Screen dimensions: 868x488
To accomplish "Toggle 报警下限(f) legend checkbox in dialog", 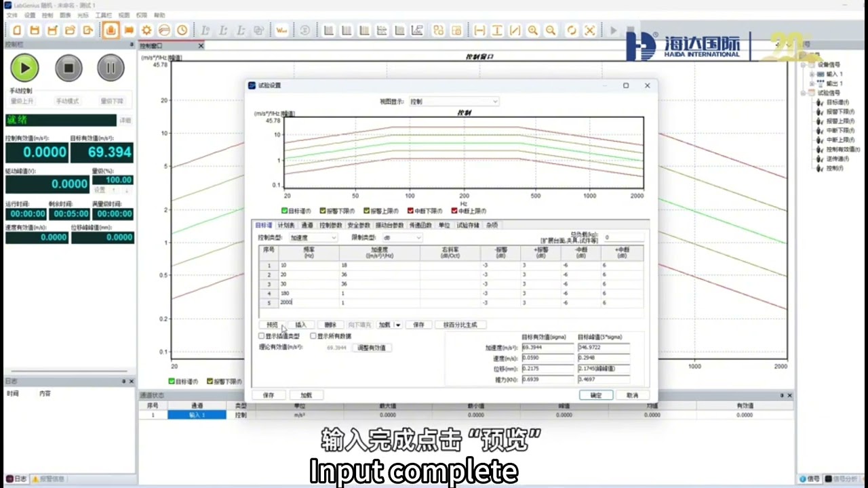I will point(323,211).
